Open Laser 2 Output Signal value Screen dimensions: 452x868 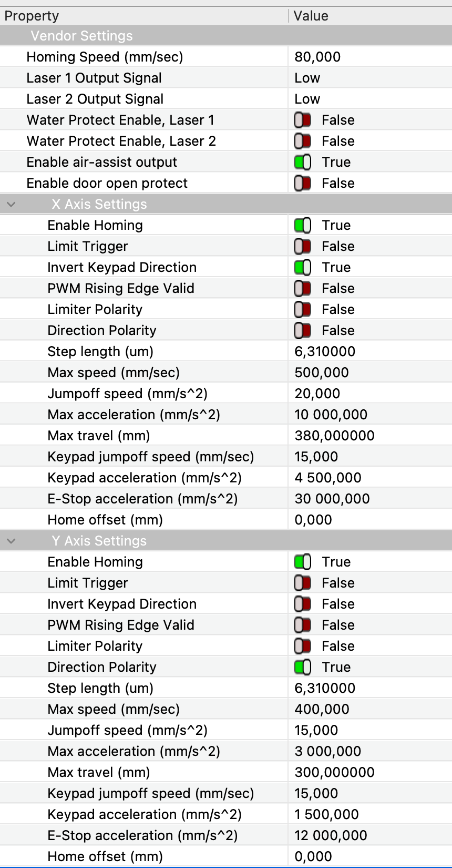click(370, 99)
